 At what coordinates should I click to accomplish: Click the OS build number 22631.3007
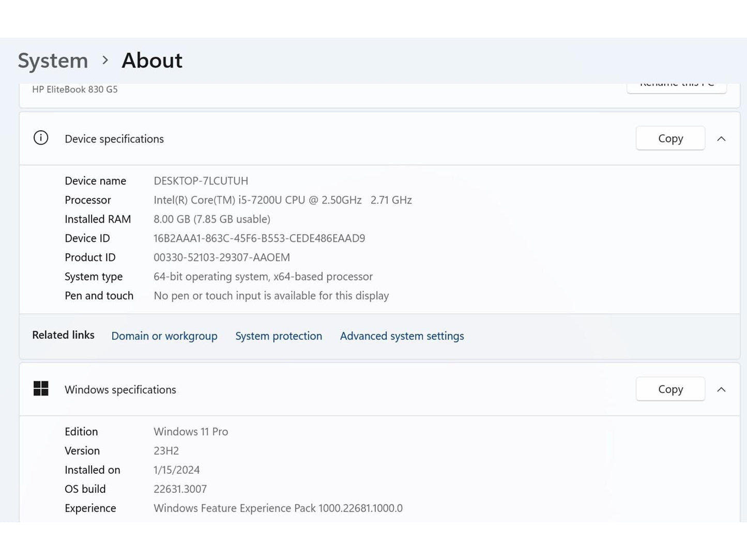[180, 489]
